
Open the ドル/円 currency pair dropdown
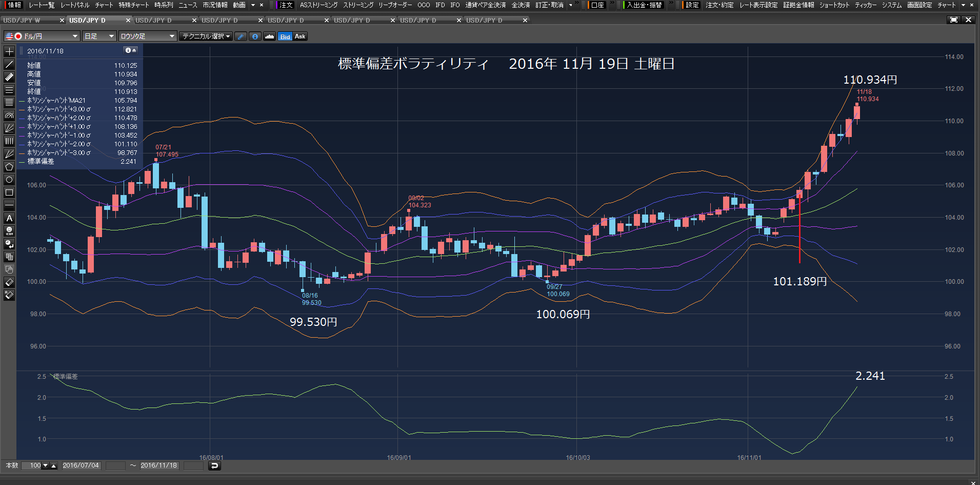pyautogui.click(x=42, y=36)
